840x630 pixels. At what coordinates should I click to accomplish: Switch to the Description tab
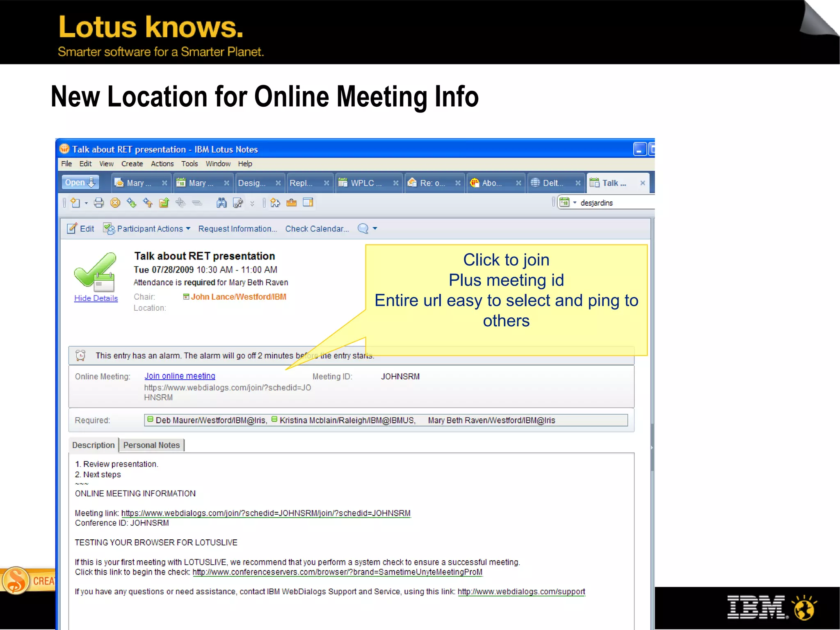(x=94, y=445)
